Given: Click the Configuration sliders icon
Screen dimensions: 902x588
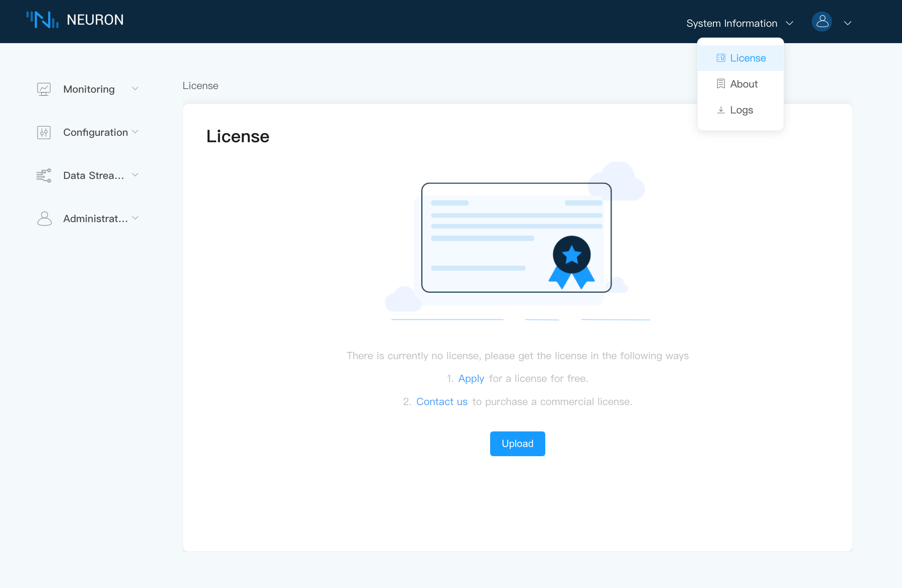Looking at the screenshot, I should 44,132.
